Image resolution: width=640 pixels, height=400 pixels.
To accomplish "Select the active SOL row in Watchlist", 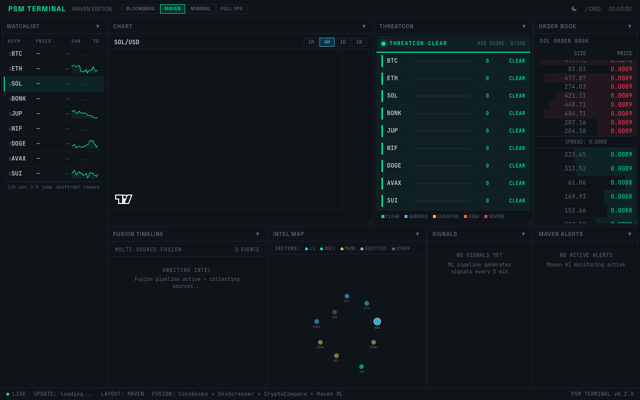I will click(x=54, y=84).
